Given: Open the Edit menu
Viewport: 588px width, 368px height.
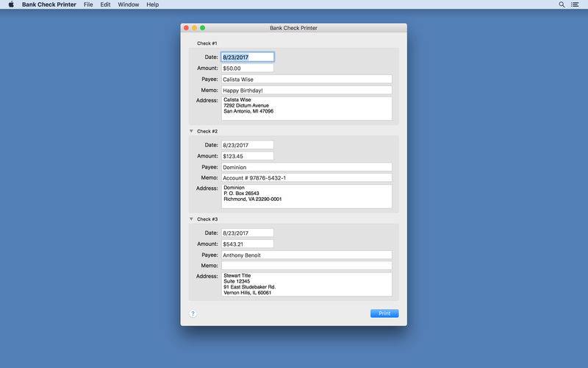Looking at the screenshot, I should 105,4.
